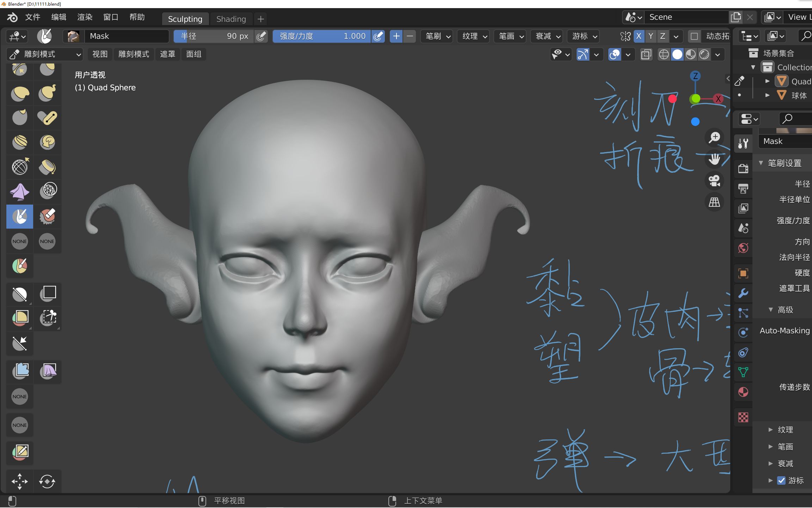Select the purple Cloth brush

tap(19, 192)
